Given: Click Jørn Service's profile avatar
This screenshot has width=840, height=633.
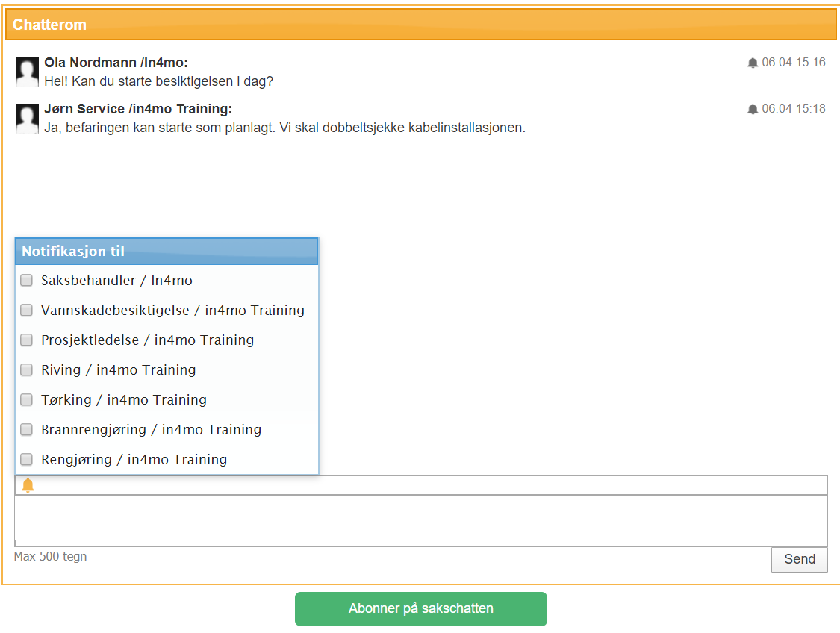Looking at the screenshot, I should [x=28, y=118].
